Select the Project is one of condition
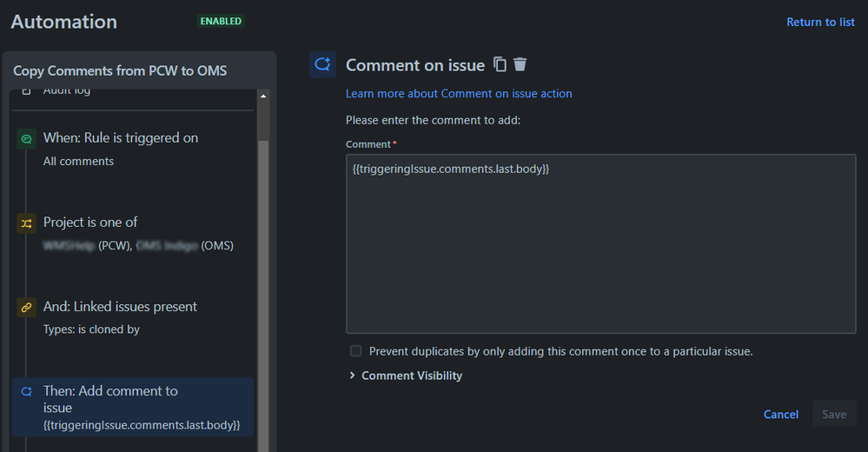This screenshot has width=868, height=452. click(133, 234)
